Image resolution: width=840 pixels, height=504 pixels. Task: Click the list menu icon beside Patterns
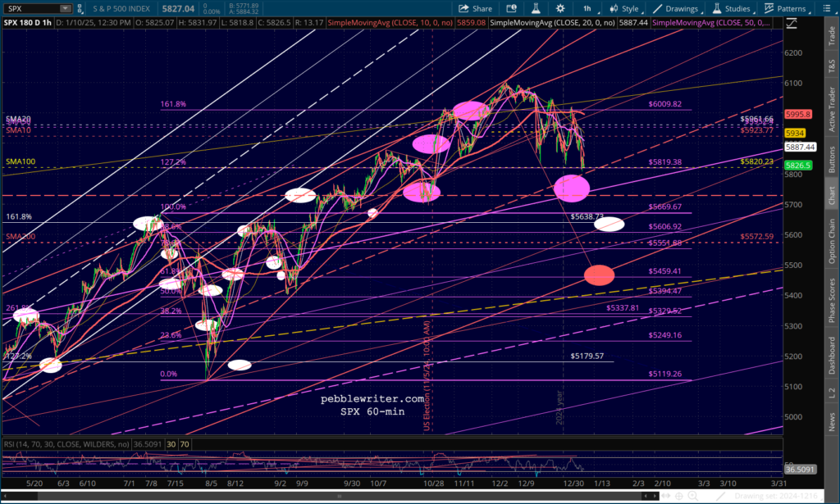click(826, 8)
